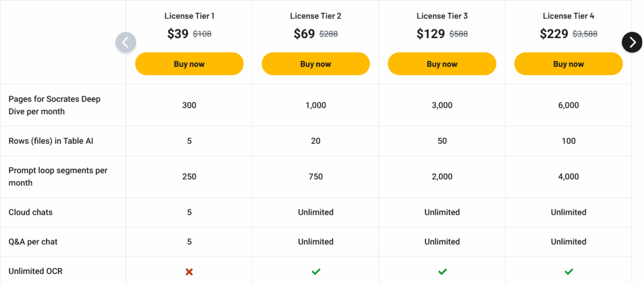
Task: Click the previous arrow on the pricing carousel
Action: tap(126, 42)
